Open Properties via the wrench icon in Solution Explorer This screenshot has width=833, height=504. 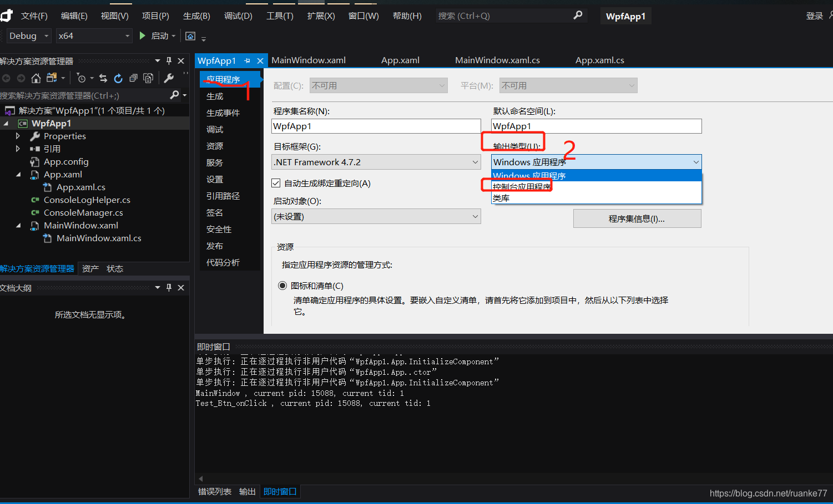[168, 78]
